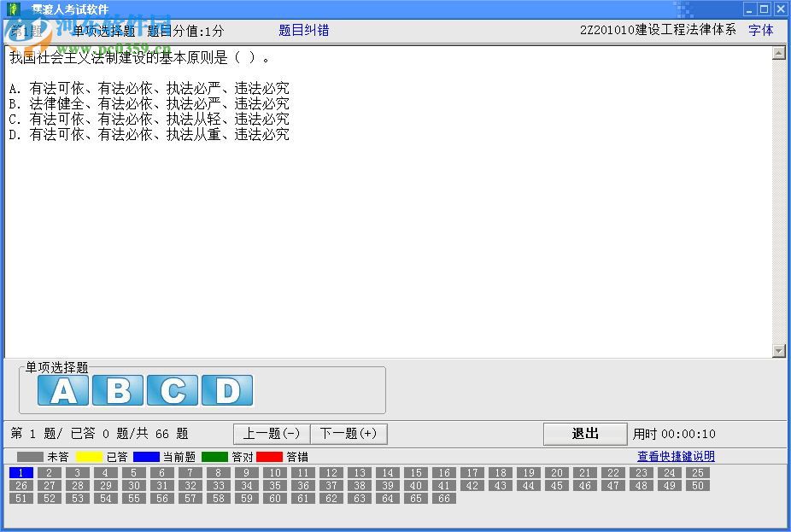Choose answer D button
The height and width of the screenshot is (532, 791).
tap(227, 390)
